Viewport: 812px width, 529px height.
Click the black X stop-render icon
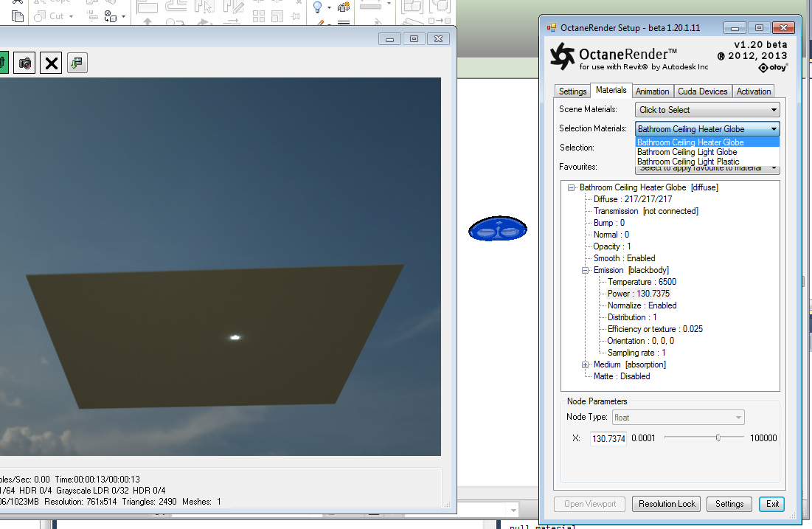click(51, 63)
